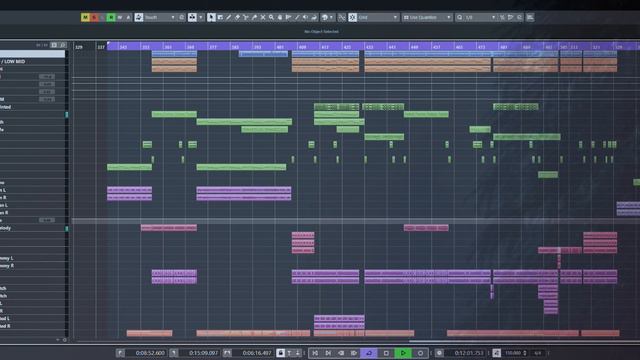The image size is (640, 360).
Task: Select the Object Selection arrow tool
Action: tap(211, 17)
